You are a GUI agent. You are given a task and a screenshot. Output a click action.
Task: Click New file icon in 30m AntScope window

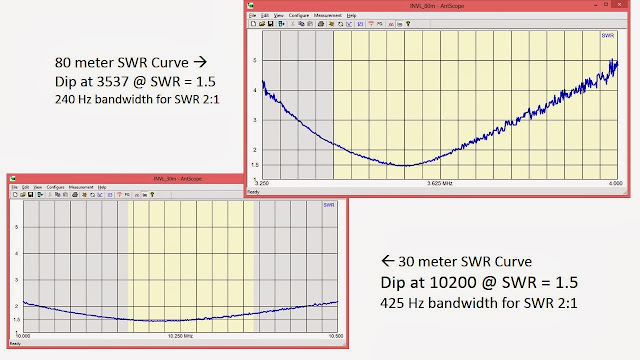click(15, 195)
